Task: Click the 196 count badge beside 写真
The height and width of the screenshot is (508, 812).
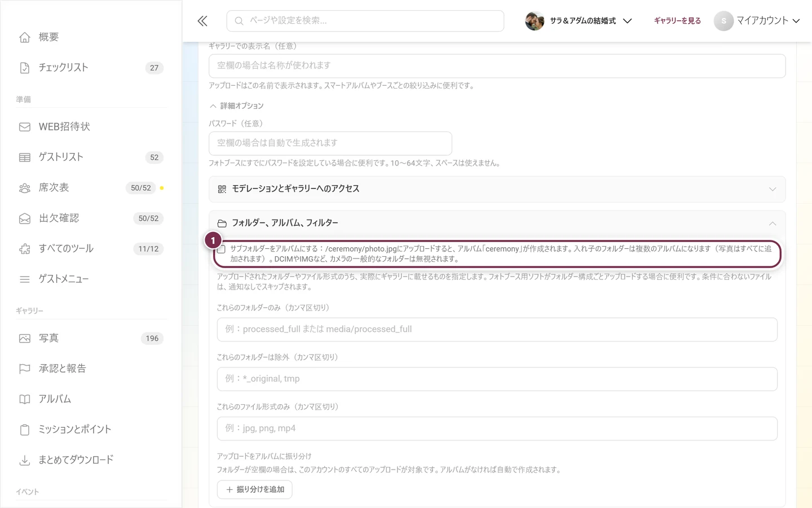Action: click(x=152, y=339)
